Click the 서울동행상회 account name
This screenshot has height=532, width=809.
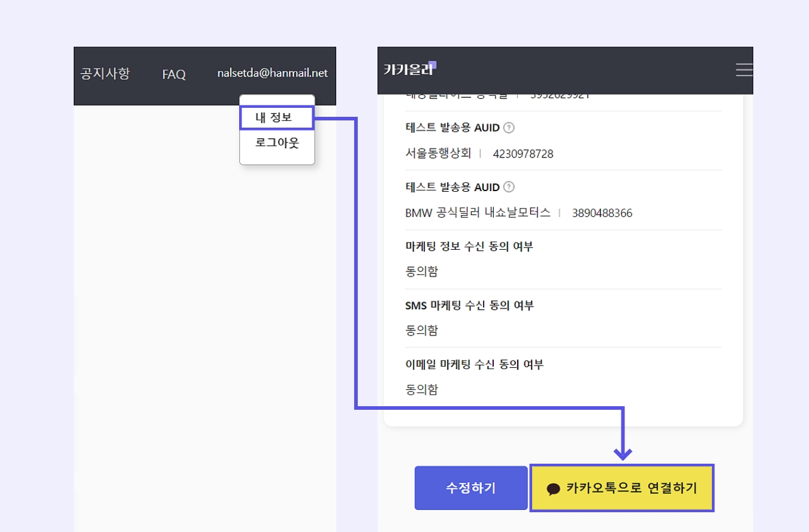[438, 154]
